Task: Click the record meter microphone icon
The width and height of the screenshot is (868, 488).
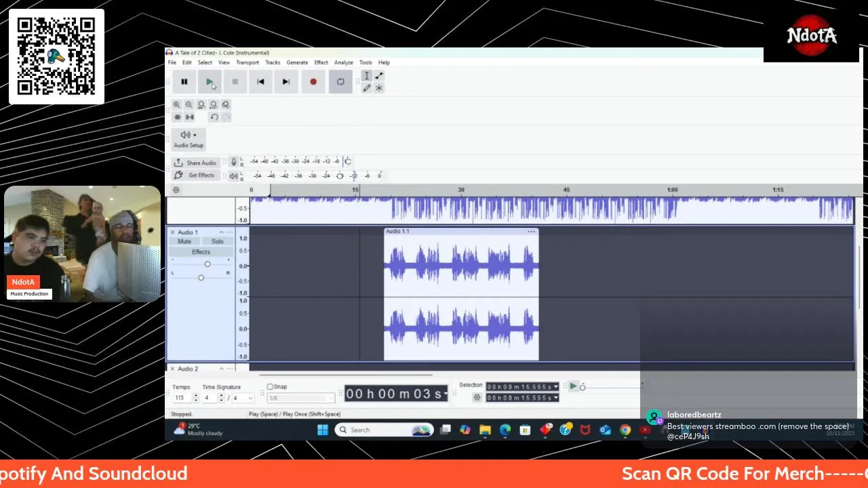Action: pyautogui.click(x=234, y=161)
